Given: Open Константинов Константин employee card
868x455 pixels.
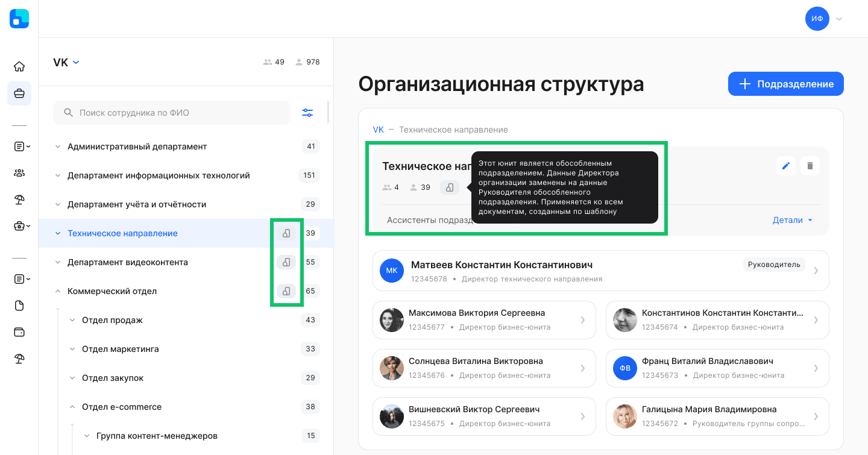Looking at the screenshot, I should click(x=717, y=319).
